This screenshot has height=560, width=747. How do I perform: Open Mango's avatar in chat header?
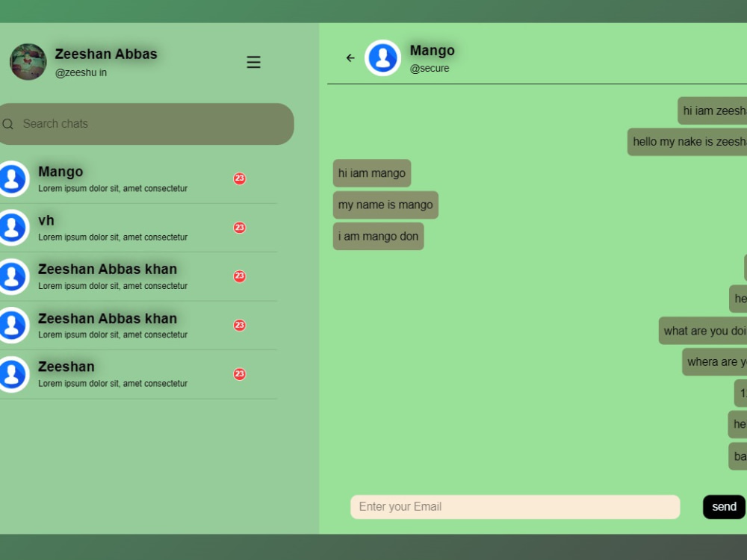382,58
